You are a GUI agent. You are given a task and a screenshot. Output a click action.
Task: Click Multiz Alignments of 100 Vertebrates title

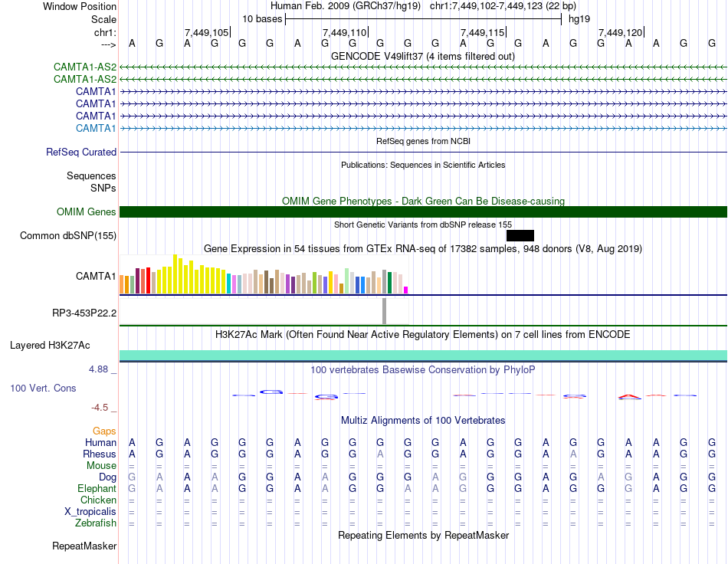[423, 421]
